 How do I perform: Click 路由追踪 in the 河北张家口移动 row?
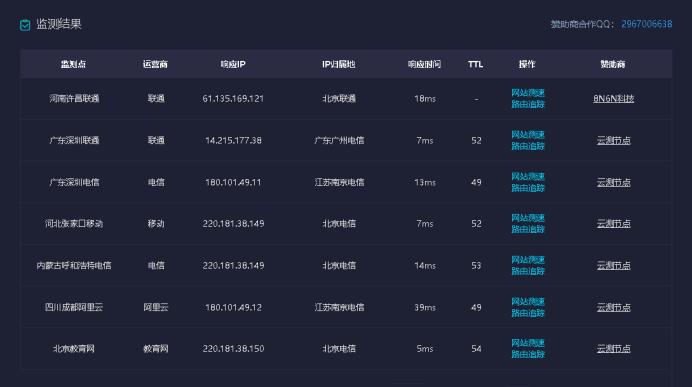528,229
